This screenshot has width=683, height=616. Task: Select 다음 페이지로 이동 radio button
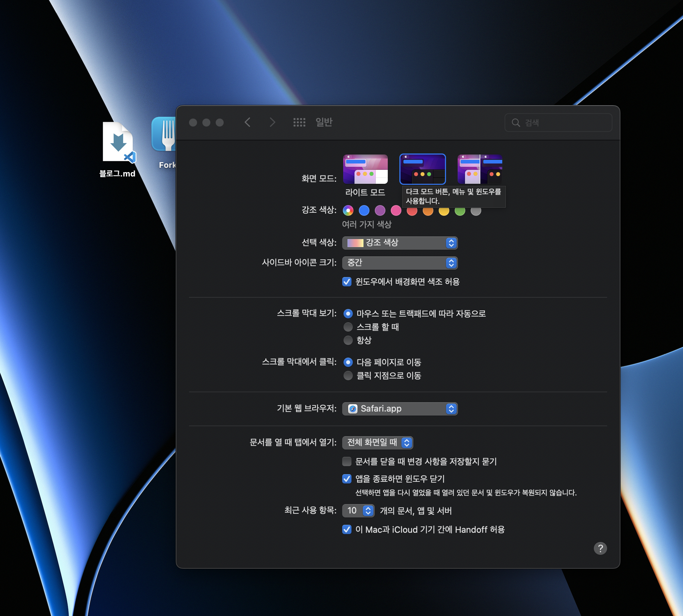tap(348, 363)
